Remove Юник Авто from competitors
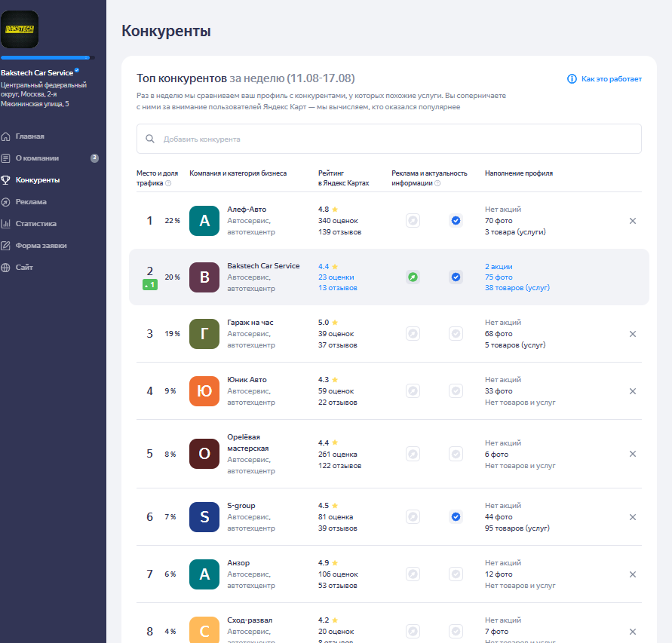672x643 pixels. [x=633, y=391]
